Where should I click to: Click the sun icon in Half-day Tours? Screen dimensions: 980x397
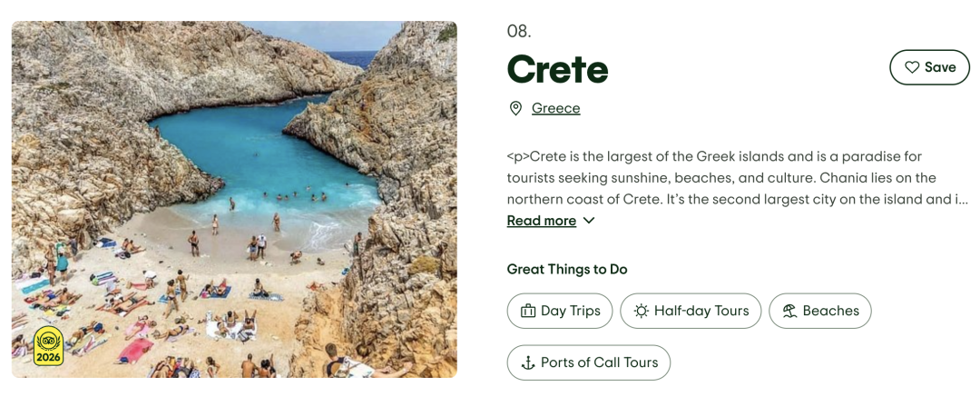642,311
